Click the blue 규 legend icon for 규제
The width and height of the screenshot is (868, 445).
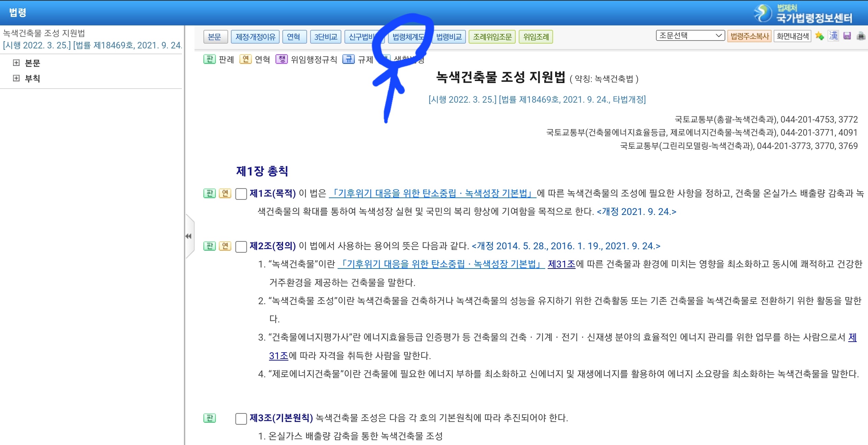tap(348, 59)
